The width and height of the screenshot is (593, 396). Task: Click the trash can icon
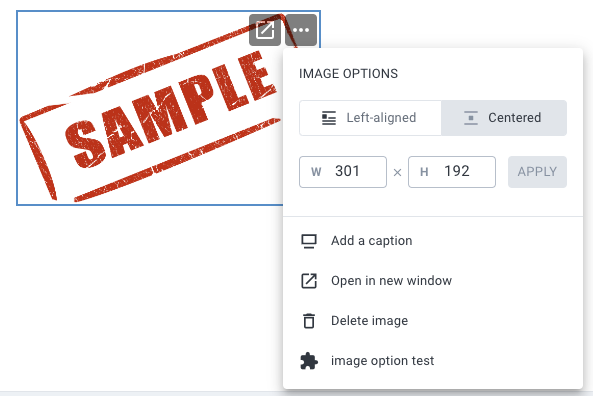309,321
